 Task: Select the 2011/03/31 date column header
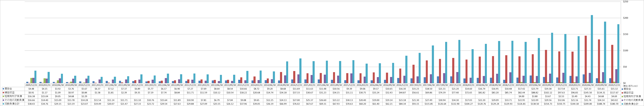[x=98, y=85]
